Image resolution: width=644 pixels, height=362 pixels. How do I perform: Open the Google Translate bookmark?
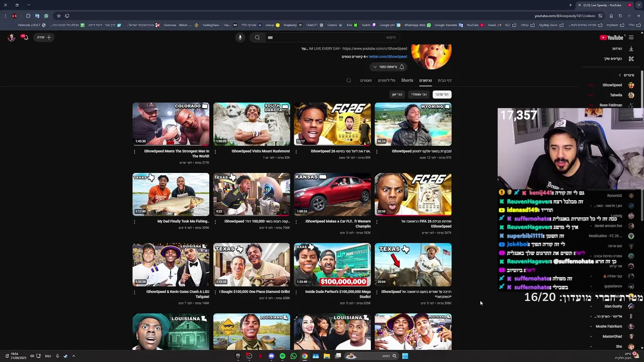pos(449,25)
